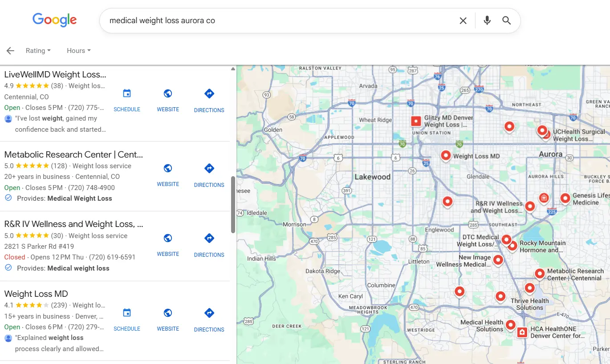Viewport: 610px width, 364px height.
Task: Get directions to LiveWellMD Weight Loss
Action: point(209,100)
